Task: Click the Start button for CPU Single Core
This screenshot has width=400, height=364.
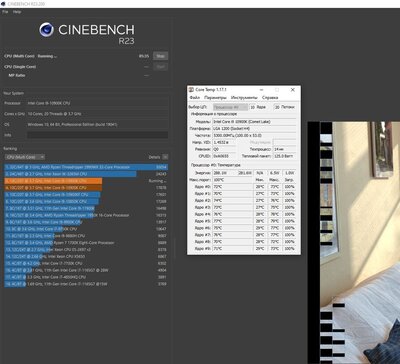Action: (x=160, y=67)
